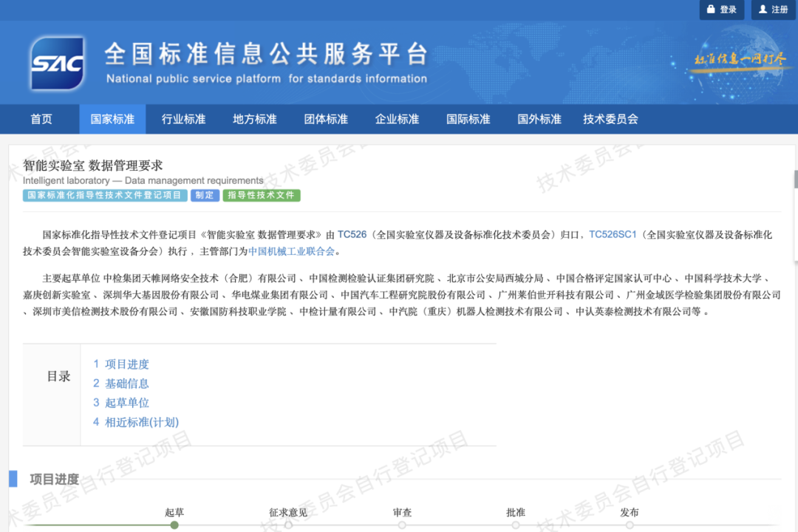This screenshot has width=798, height=532.
Task: Click the 发布 progress stage marker
Action: (630, 525)
